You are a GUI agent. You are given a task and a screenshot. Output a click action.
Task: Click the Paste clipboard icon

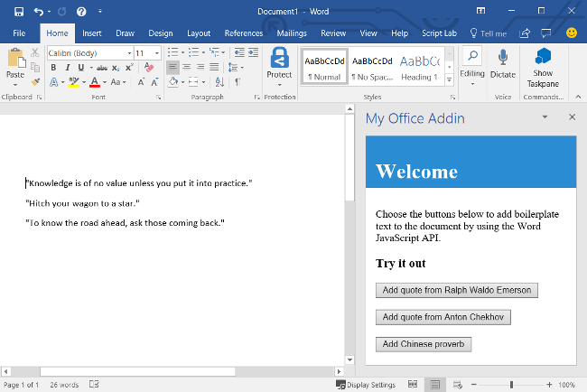click(15, 59)
